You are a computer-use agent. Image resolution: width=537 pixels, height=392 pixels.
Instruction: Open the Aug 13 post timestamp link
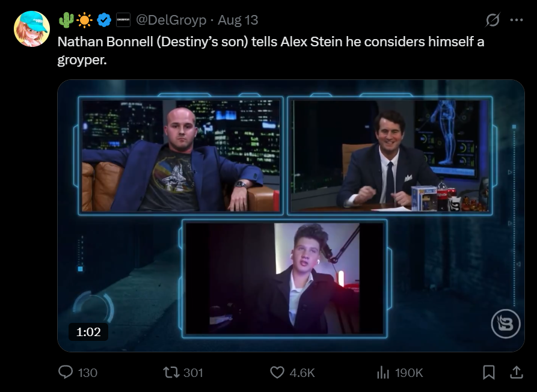click(238, 20)
